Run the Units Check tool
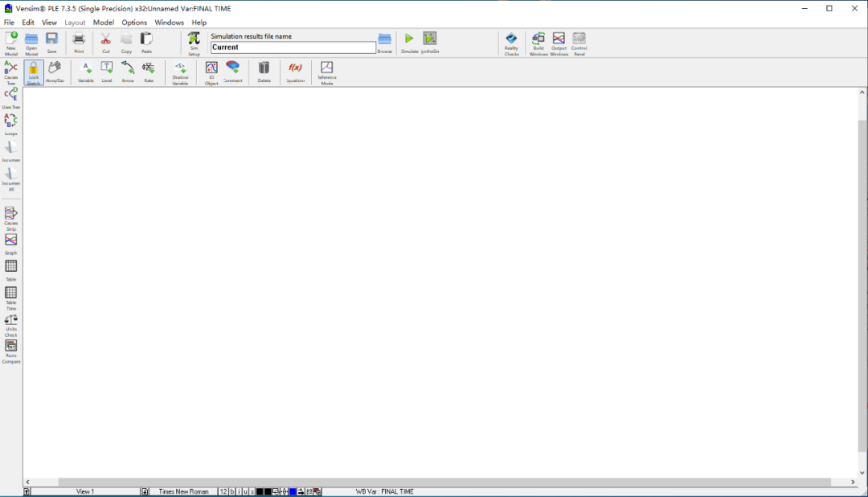The image size is (868, 497). coord(11,326)
